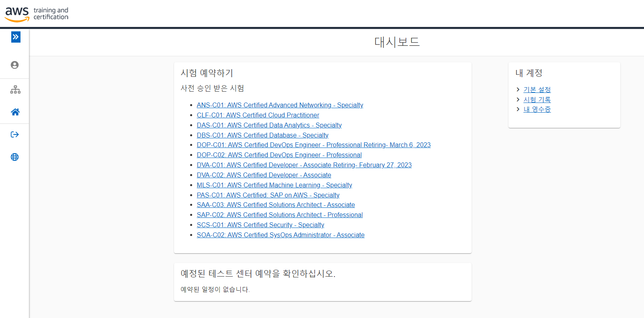Click the organization hierarchy icon in sidebar
The height and width of the screenshot is (318, 644).
click(x=15, y=90)
